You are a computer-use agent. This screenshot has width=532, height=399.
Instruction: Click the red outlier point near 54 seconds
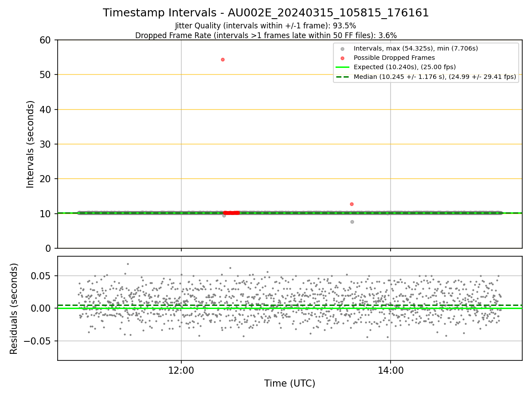coord(223,59)
